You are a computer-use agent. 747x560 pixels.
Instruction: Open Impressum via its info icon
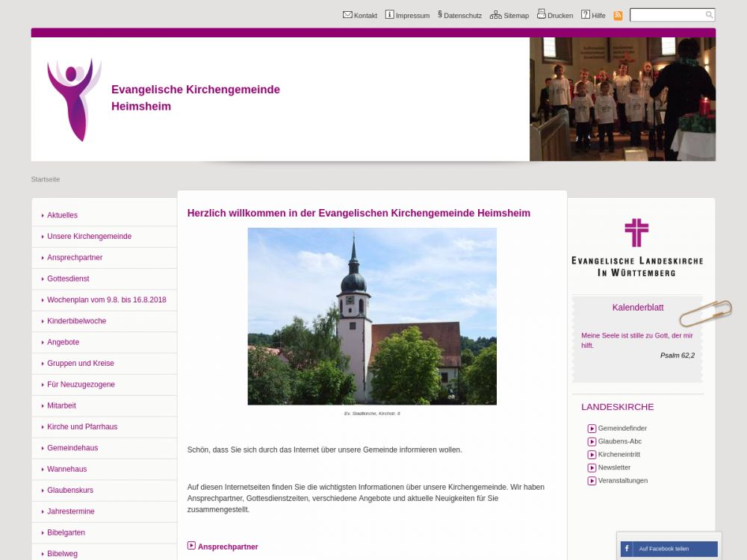tap(389, 15)
